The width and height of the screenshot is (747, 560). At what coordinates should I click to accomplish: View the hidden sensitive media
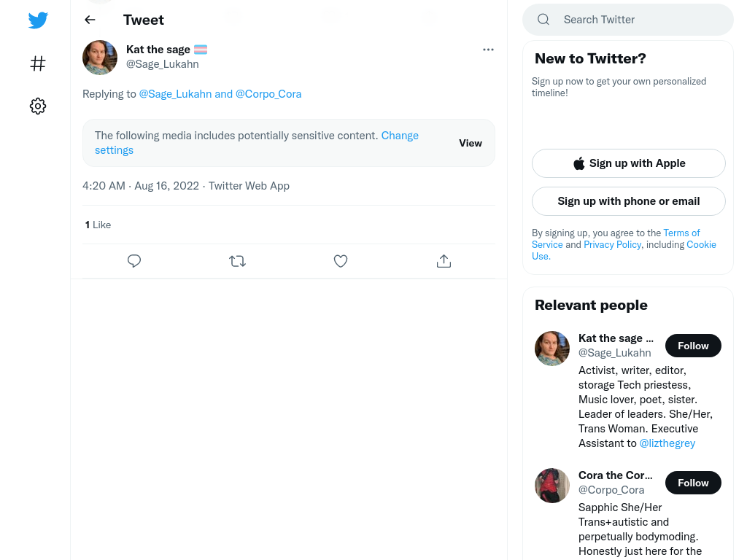pyautogui.click(x=471, y=143)
